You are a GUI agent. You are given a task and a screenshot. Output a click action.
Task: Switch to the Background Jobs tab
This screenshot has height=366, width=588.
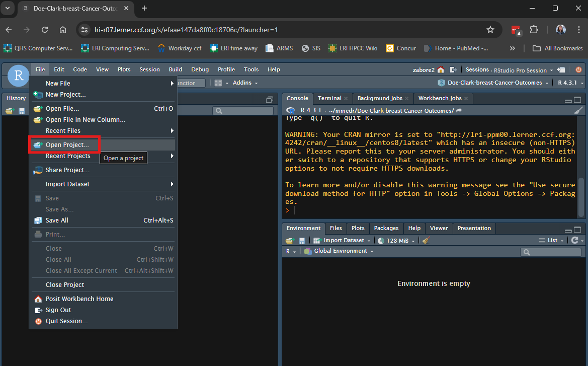point(380,98)
